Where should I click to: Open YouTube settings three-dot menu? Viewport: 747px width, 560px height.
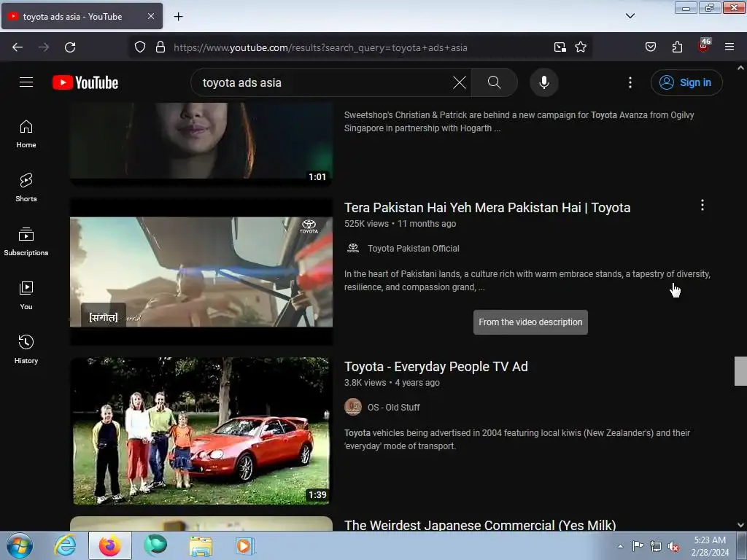click(630, 82)
